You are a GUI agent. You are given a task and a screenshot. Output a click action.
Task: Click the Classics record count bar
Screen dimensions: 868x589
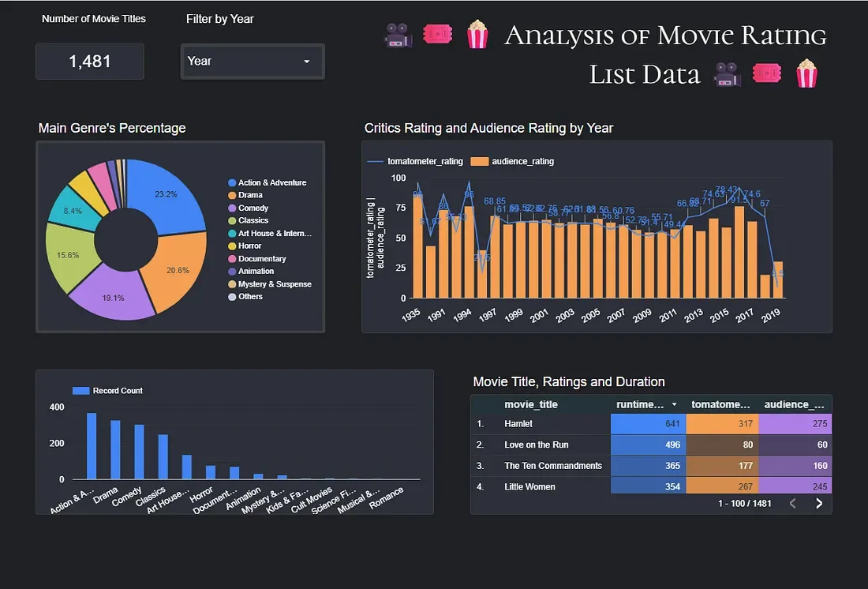(x=163, y=457)
